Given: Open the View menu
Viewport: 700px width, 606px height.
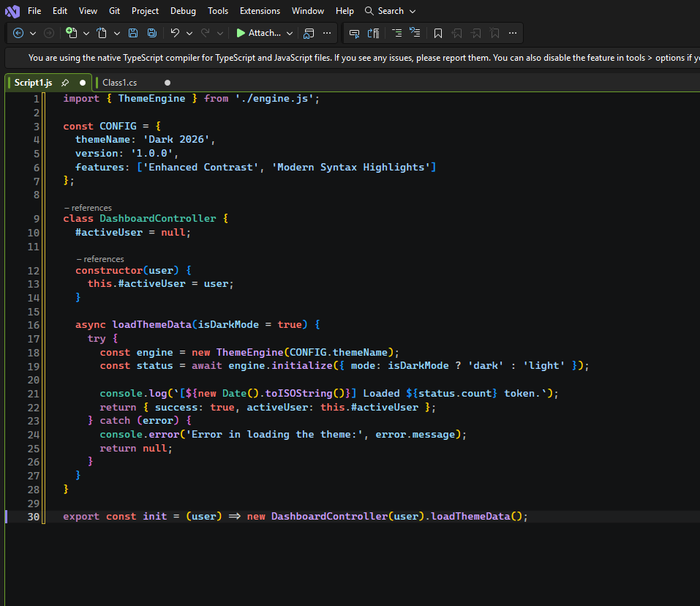Looking at the screenshot, I should click(88, 11).
